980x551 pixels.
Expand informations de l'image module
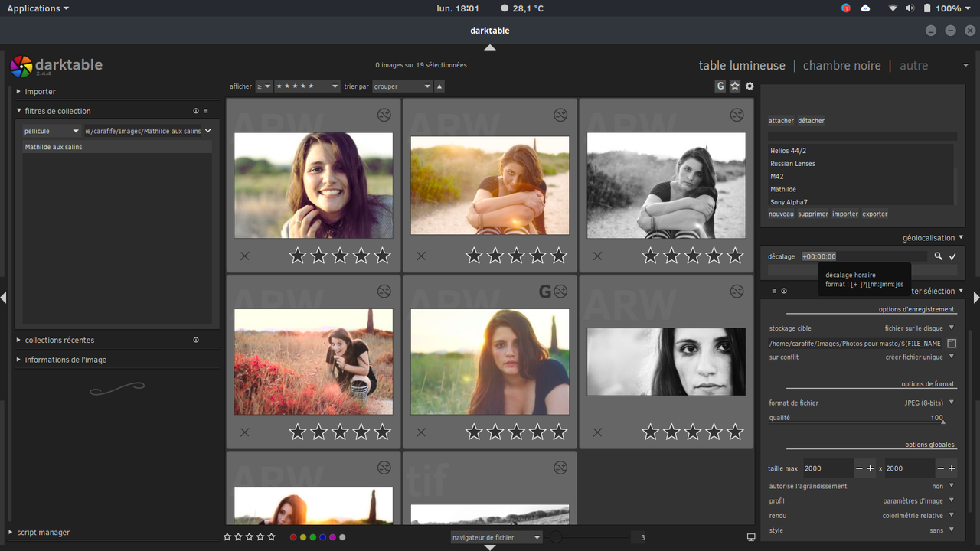tap(65, 360)
